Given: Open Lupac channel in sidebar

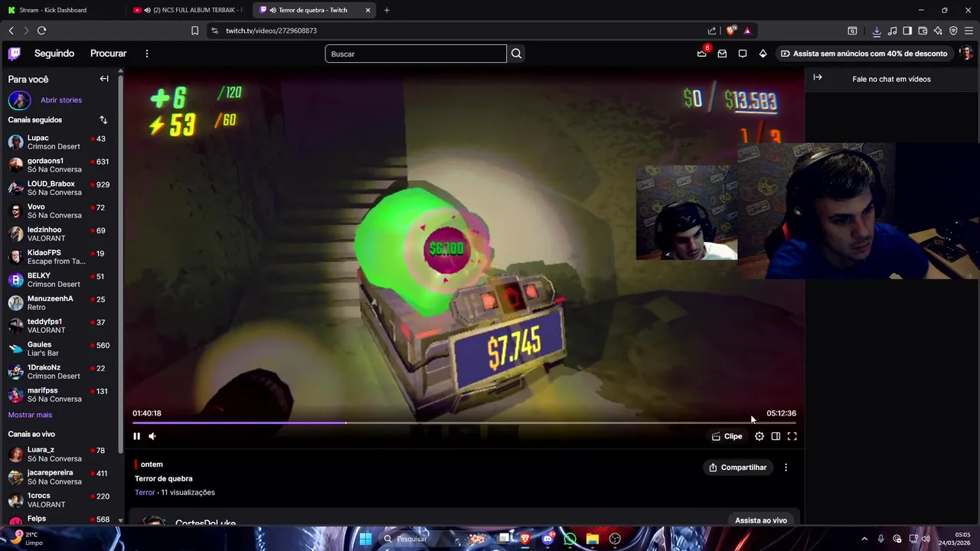Looking at the screenshot, I should point(61,142).
